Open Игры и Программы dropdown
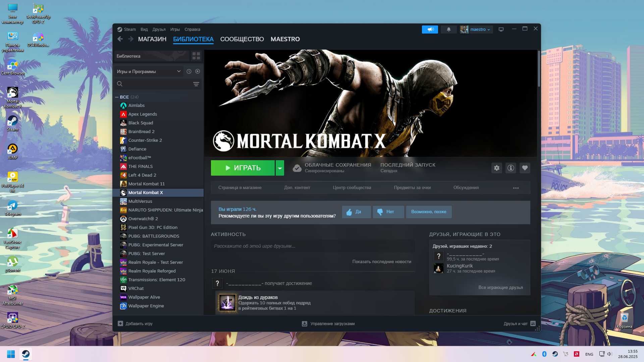 point(149,71)
